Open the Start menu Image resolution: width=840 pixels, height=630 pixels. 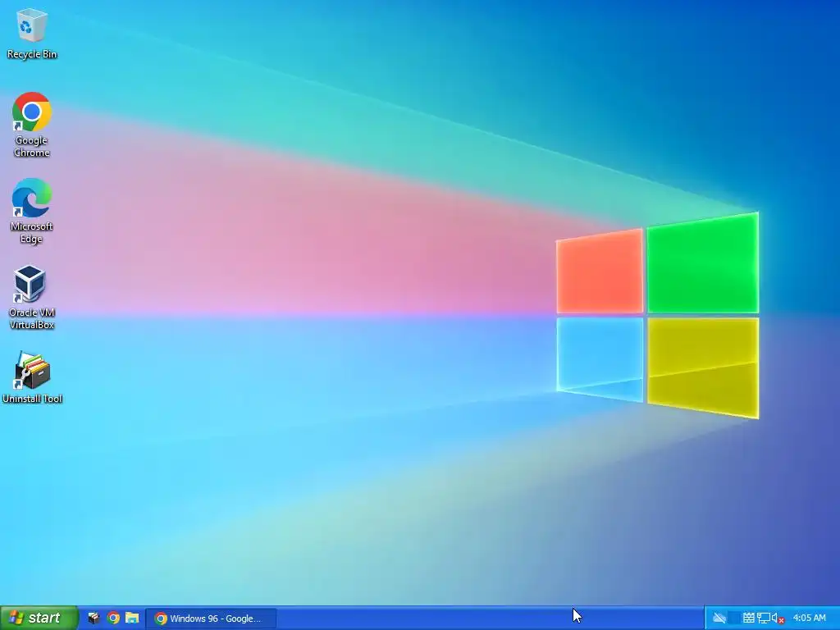pyautogui.click(x=39, y=618)
